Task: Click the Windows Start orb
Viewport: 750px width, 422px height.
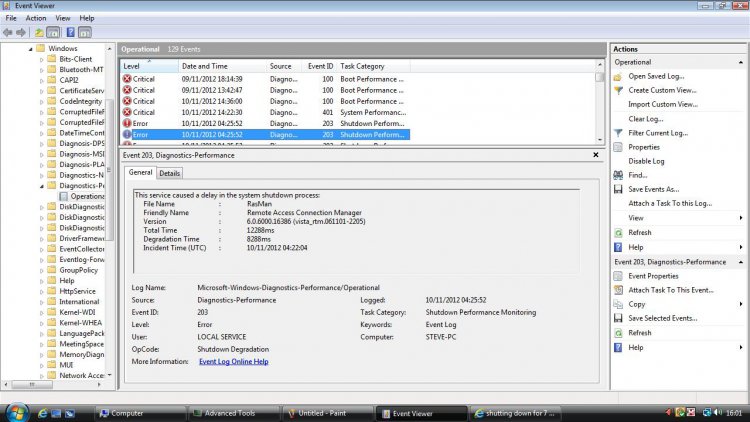Action: [x=16, y=412]
